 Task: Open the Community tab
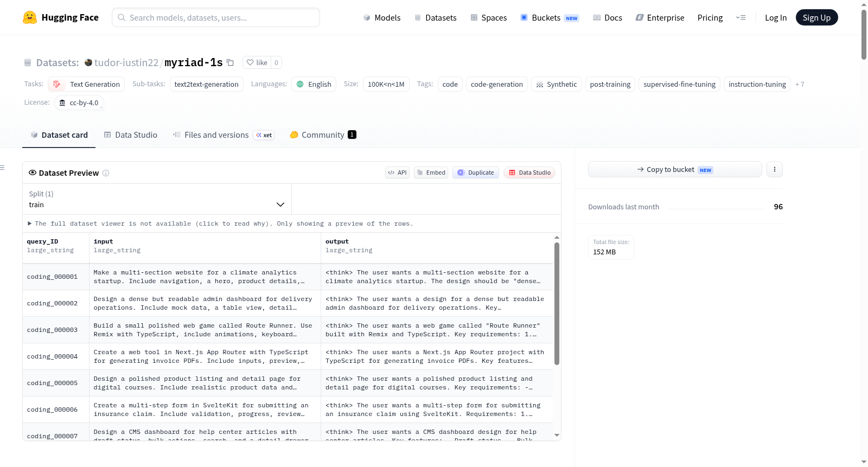coord(323,135)
